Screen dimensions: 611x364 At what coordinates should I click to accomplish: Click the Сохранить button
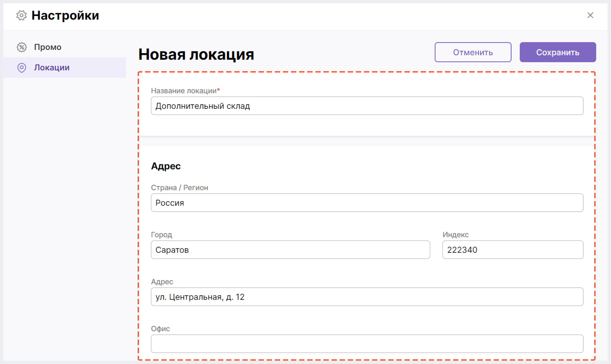click(558, 52)
